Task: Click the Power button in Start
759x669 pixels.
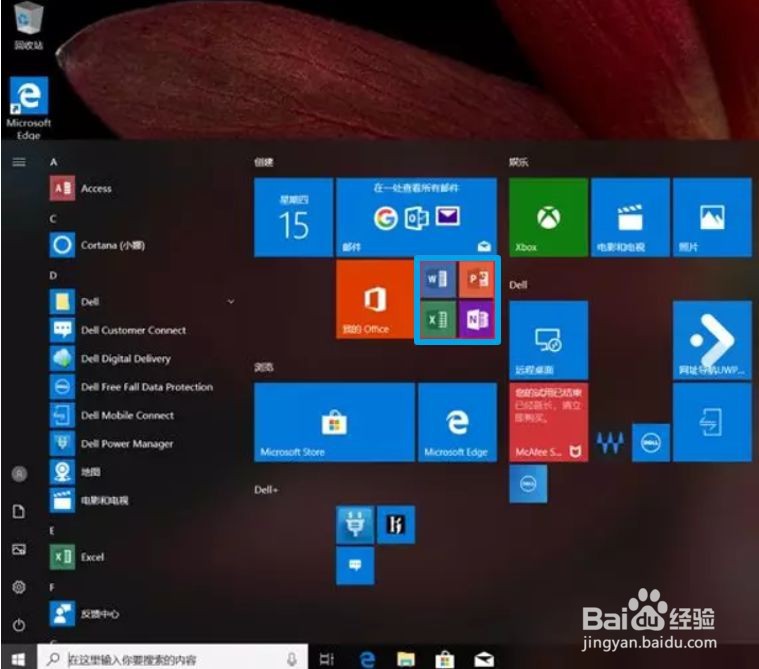Action: (19, 625)
